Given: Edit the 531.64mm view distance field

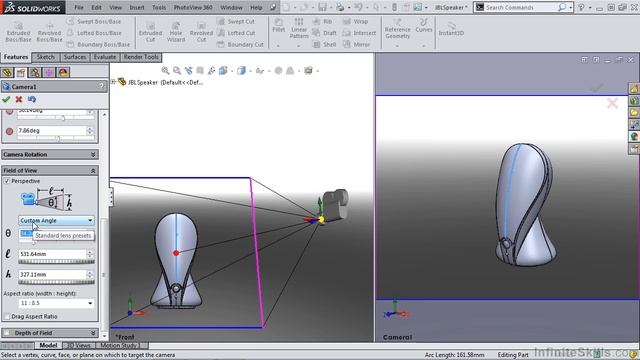Looking at the screenshot, I should tap(52, 254).
